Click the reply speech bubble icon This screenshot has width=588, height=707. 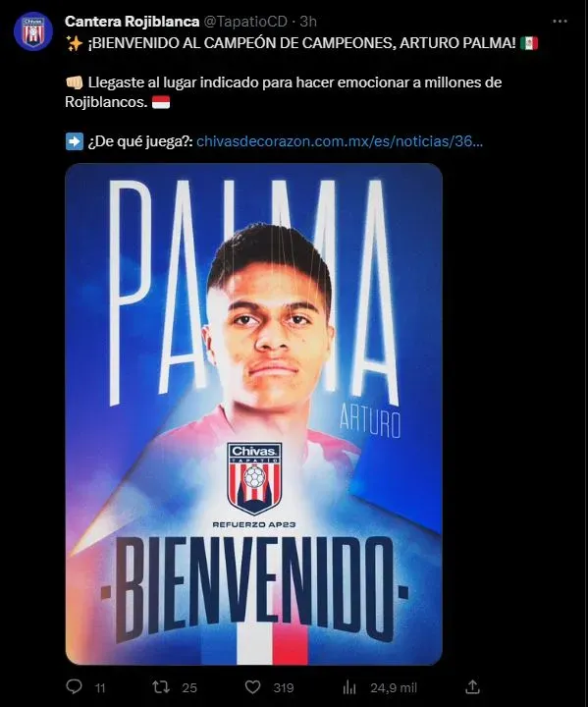(x=75, y=686)
